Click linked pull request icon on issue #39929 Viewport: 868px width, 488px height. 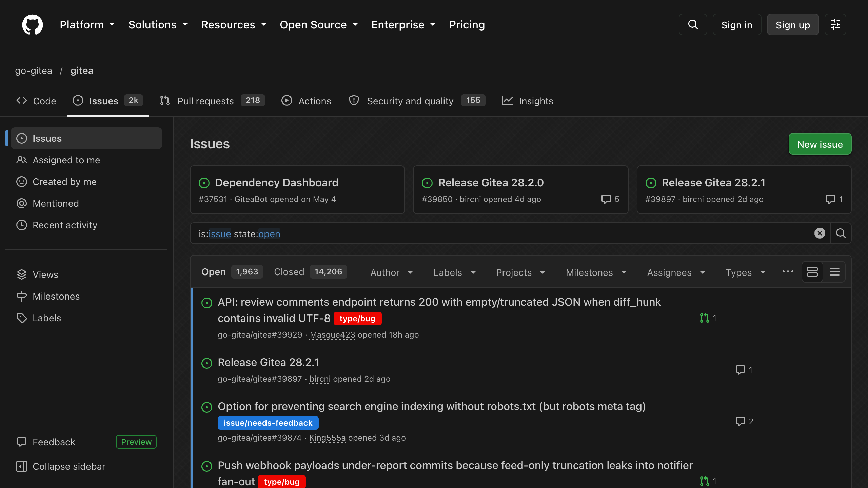pos(704,318)
